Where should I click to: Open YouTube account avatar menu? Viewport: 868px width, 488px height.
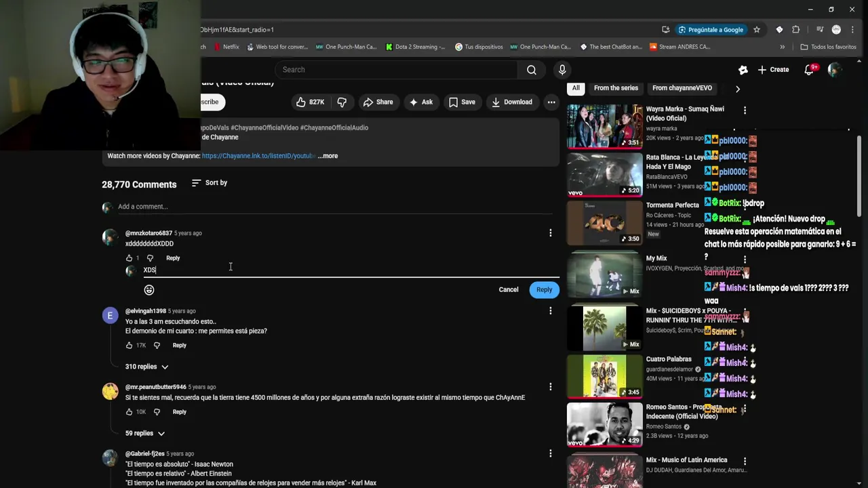[835, 70]
